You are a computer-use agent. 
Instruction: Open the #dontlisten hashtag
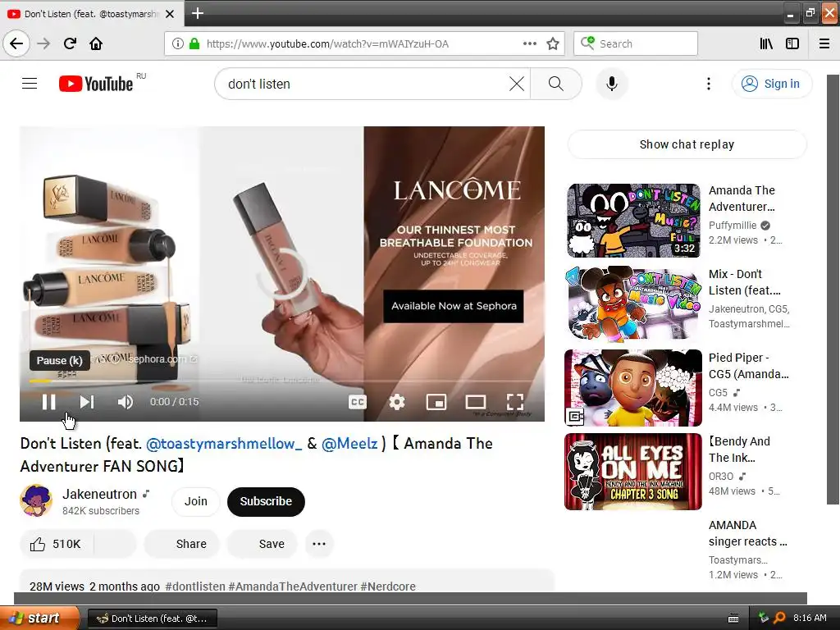(195, 586)
